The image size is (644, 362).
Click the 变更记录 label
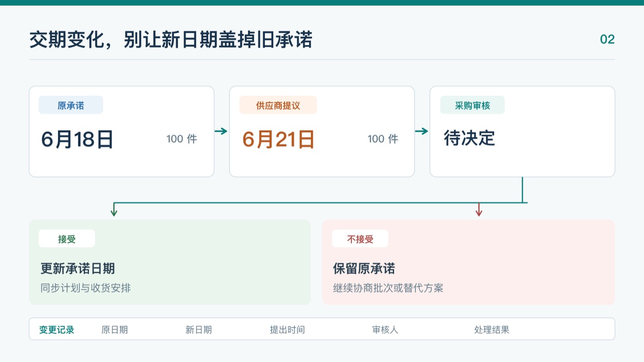point(57,330)
